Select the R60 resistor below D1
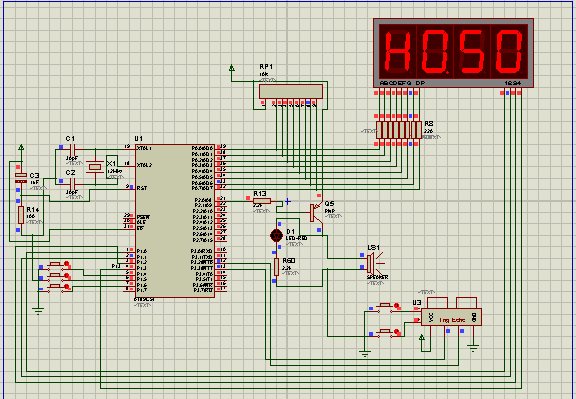576x399 pixels. (x=276, y=267)
